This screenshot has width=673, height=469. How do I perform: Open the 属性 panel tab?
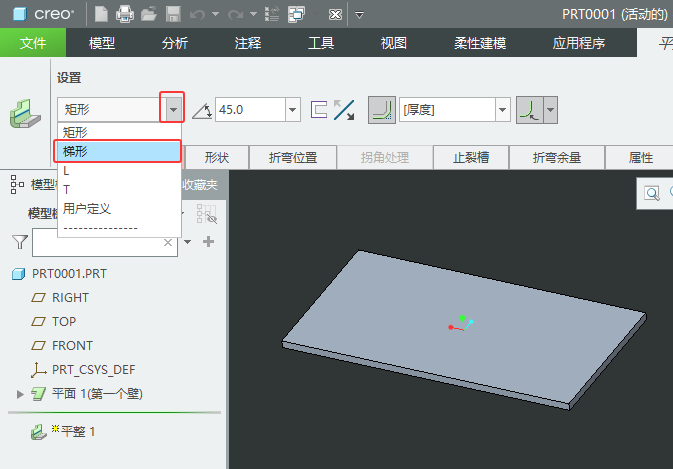pos(640,157)
